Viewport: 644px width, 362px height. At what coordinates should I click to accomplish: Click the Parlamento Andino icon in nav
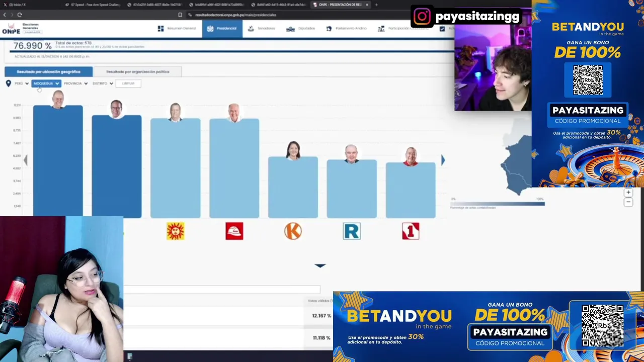pos(329,29)
